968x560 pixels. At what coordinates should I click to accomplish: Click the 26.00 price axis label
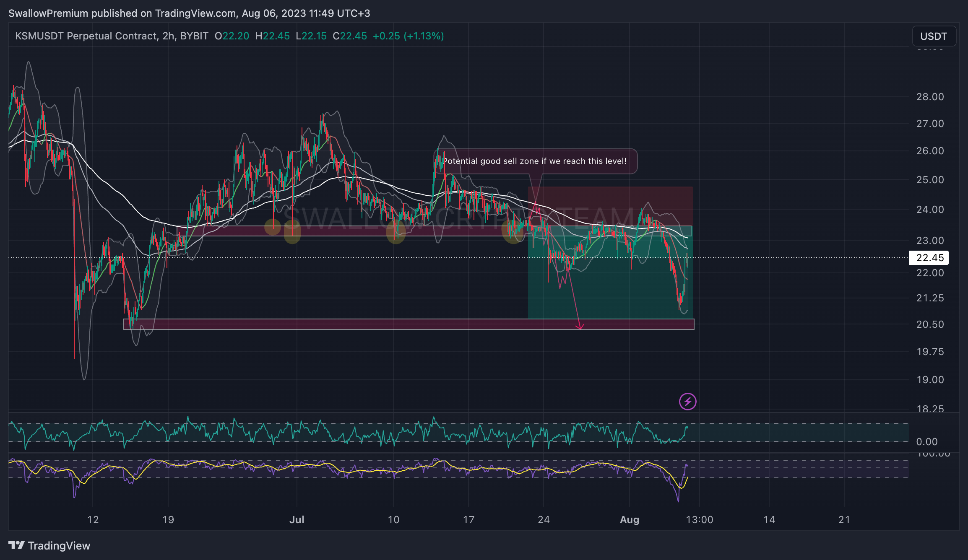point(930,150)
